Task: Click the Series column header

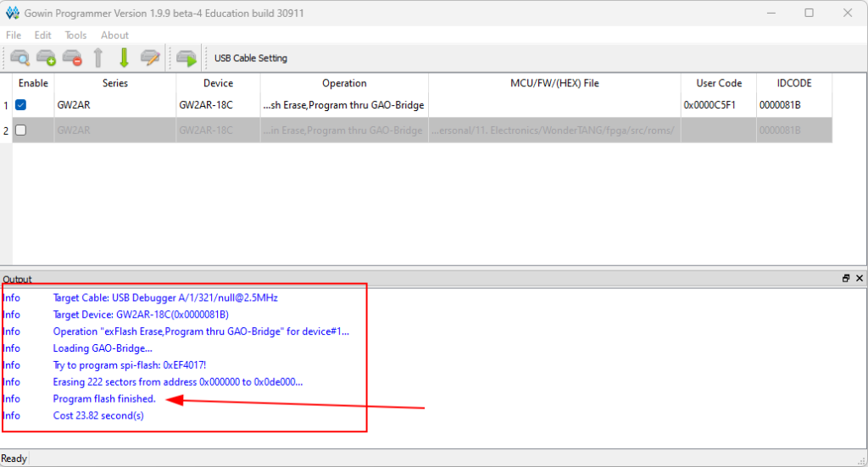Action: coord(115,83)
